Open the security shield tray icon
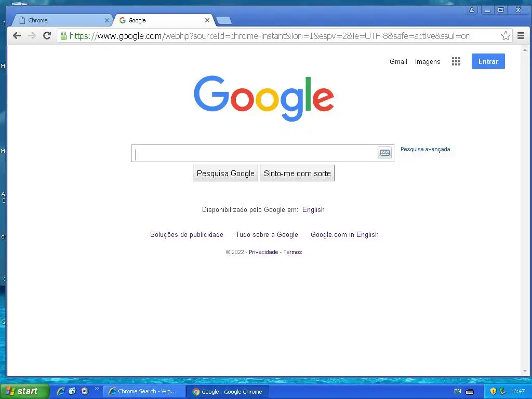532x399 pixels. coord(493,391)
